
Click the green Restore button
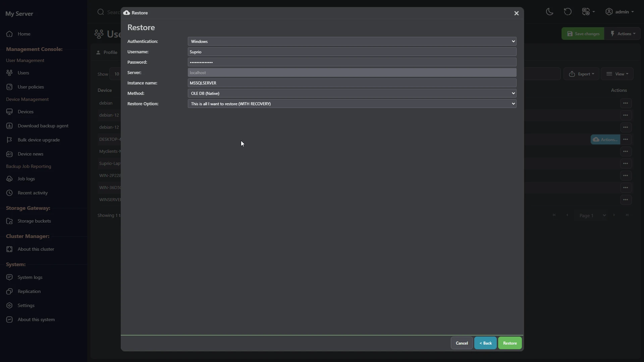coord(510,343)
